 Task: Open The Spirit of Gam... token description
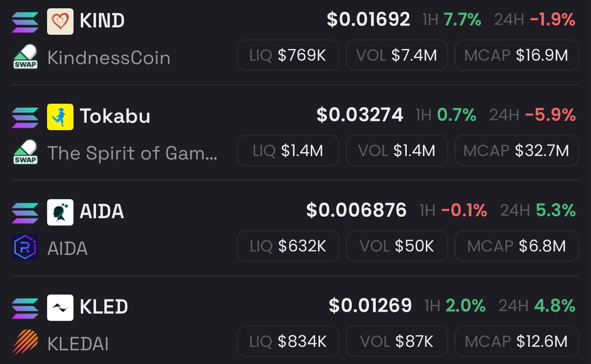tap(132, 153)
